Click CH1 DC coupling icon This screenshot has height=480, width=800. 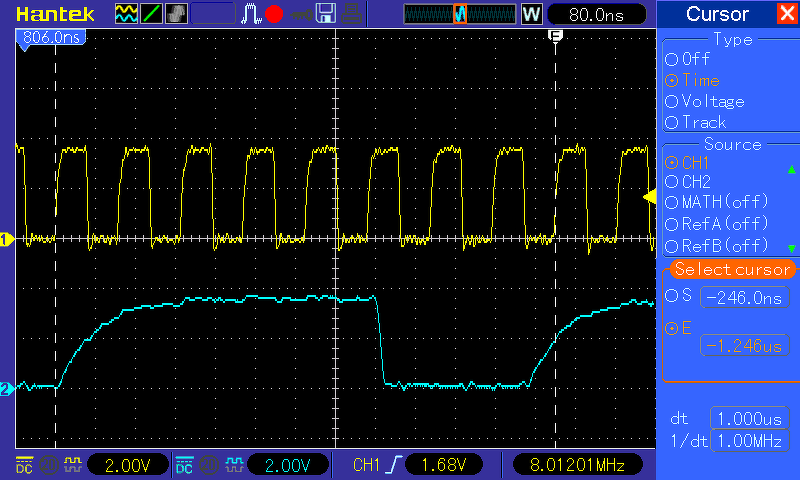(24, 465)
